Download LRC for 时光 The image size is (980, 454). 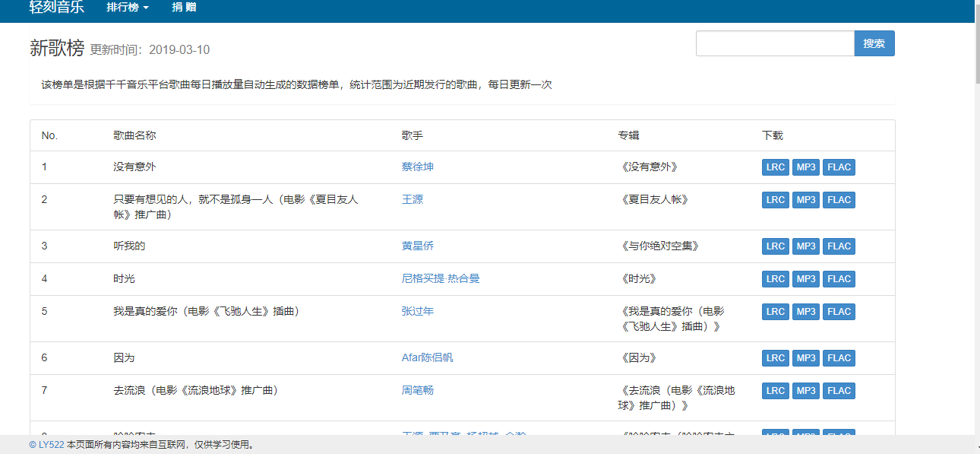(x=775, y=279)
